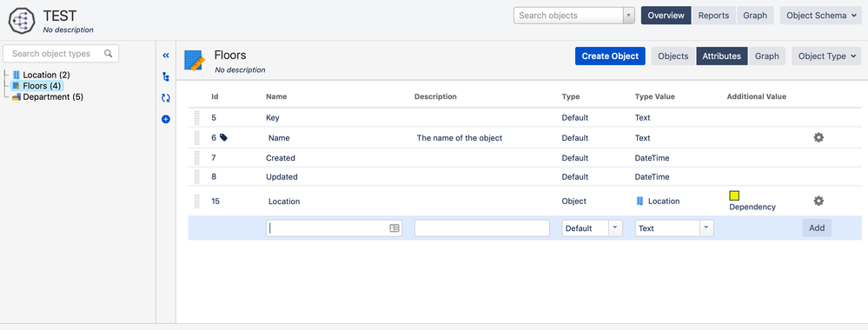Image resolution: width=868 pixels, height=330 pixels.
Task: Click the TEST schema logo icon
Action: coord(22,21)
